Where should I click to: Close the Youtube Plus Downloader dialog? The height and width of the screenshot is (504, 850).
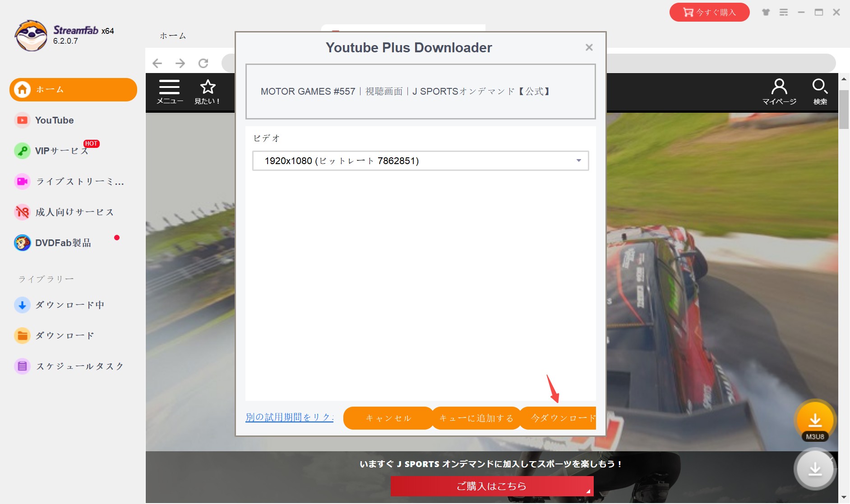pyautogui.click(x=589, y=47)
